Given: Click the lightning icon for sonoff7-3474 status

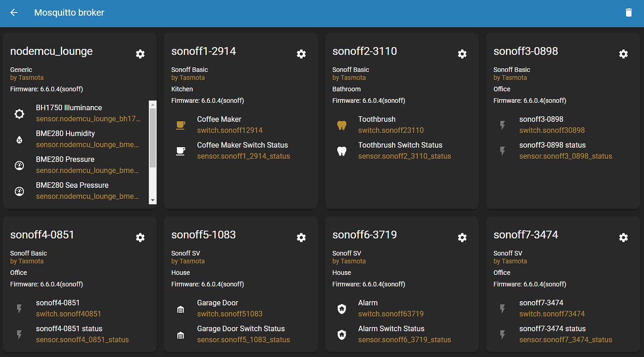Looking at the screenshot, I should [x=503, y=334].
